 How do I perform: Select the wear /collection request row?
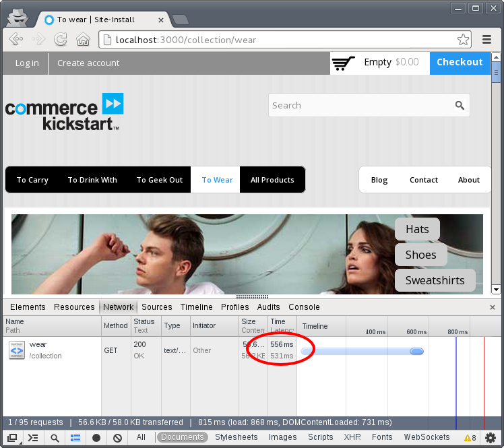point(252,350)
